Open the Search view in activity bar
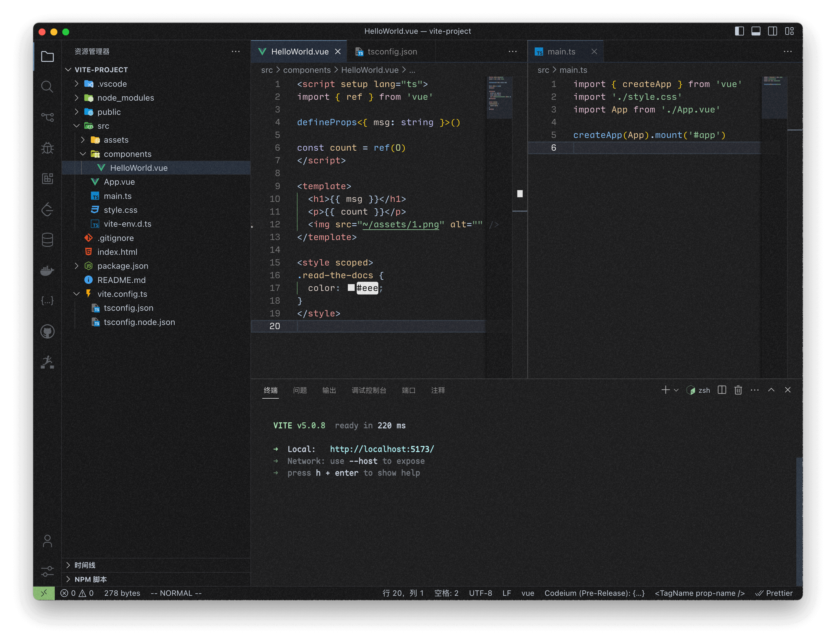Screen dimensions: 836x644 (x=47, y=87)
